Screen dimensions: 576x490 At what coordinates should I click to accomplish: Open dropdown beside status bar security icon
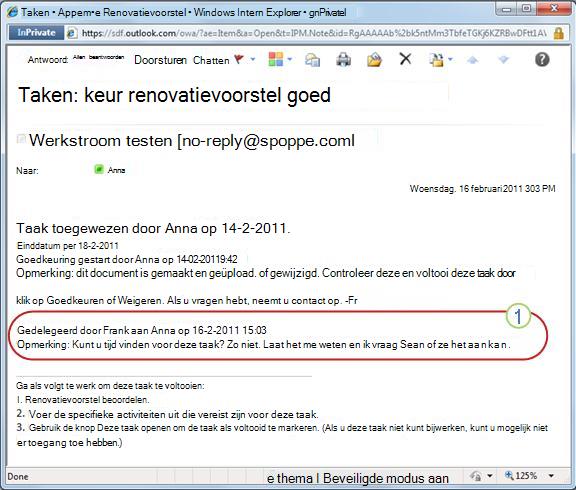(x=490, y=476)
